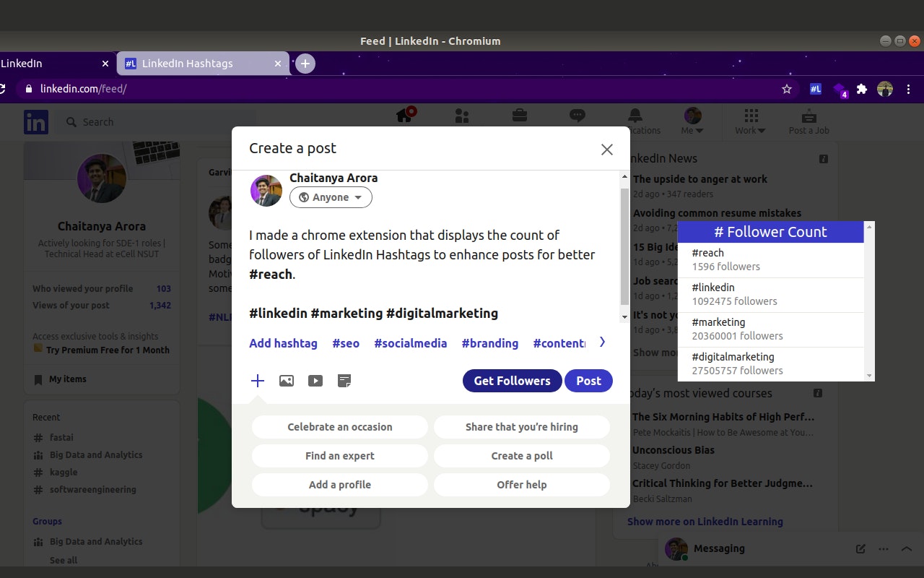Expand the Messaging panel chevron
924x578 pixels.
click(x=907, y=548)
